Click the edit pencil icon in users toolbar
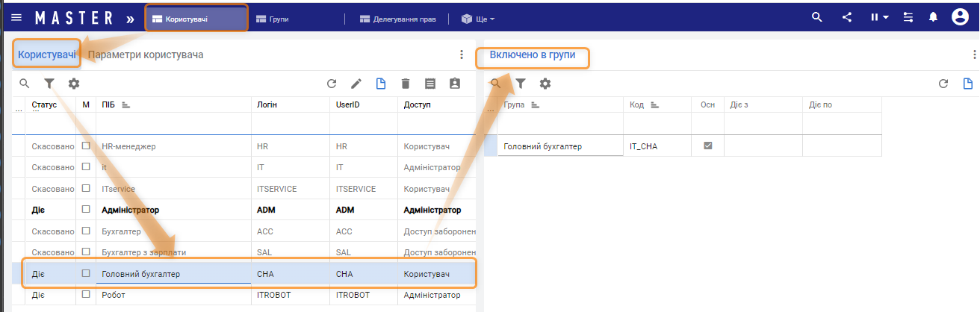 point(356,84)
